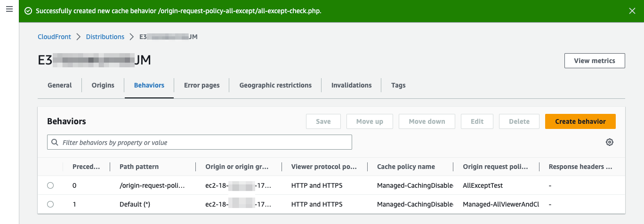This screenshot has height=224, width=644.
Task: Click the Origin or origin group column header
Action: [237, 167]
